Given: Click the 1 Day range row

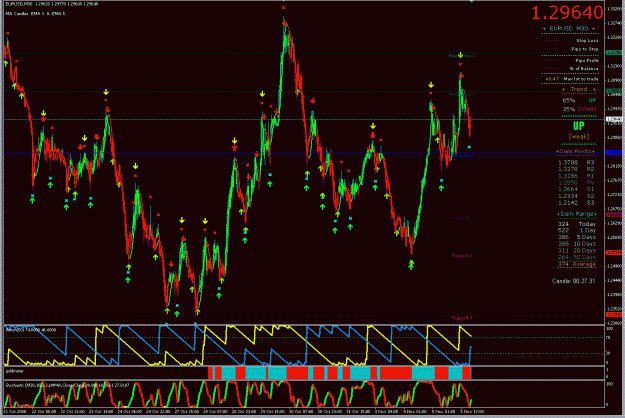Looking at the screenshot, I should [x=577, y=230].
